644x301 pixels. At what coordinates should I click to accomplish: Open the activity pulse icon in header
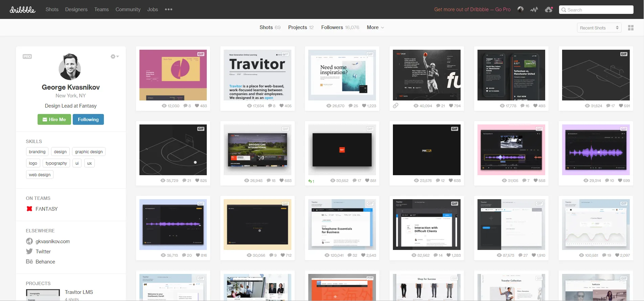(x=534, y=9)
